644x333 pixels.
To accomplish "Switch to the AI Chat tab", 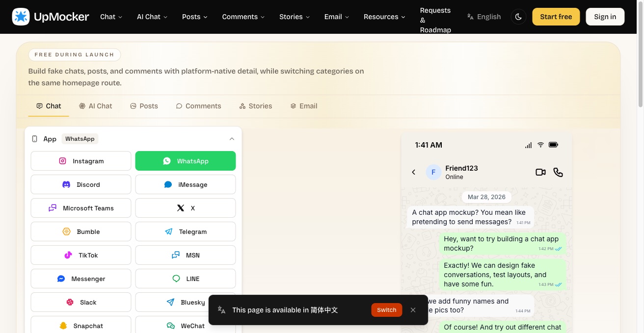I will coord(96,106).
